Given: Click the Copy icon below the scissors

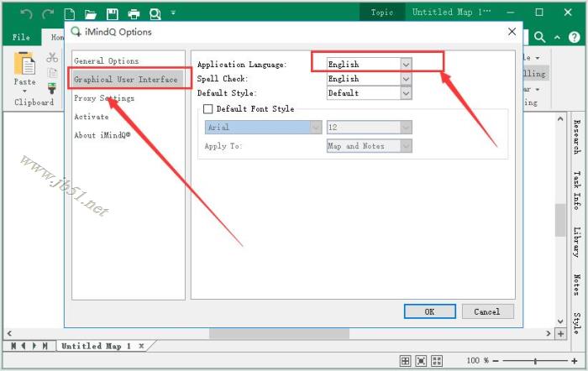Looking at the screenshot, I should 52,73.
